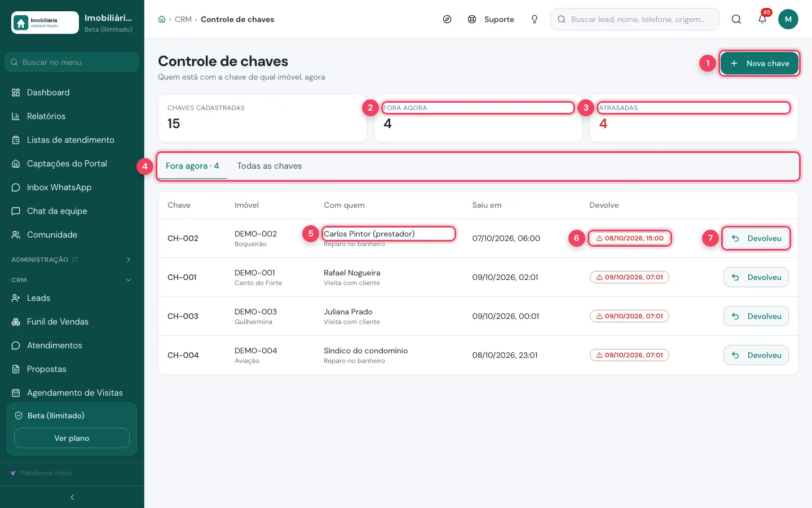
Task: Click the magnifier search button
Action: pyautogui.click(x=736, y=19)
